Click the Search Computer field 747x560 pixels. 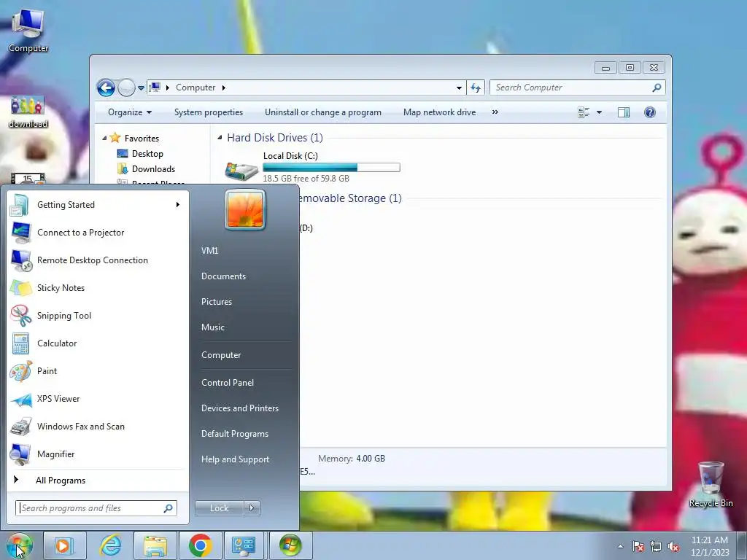[578, 87]
